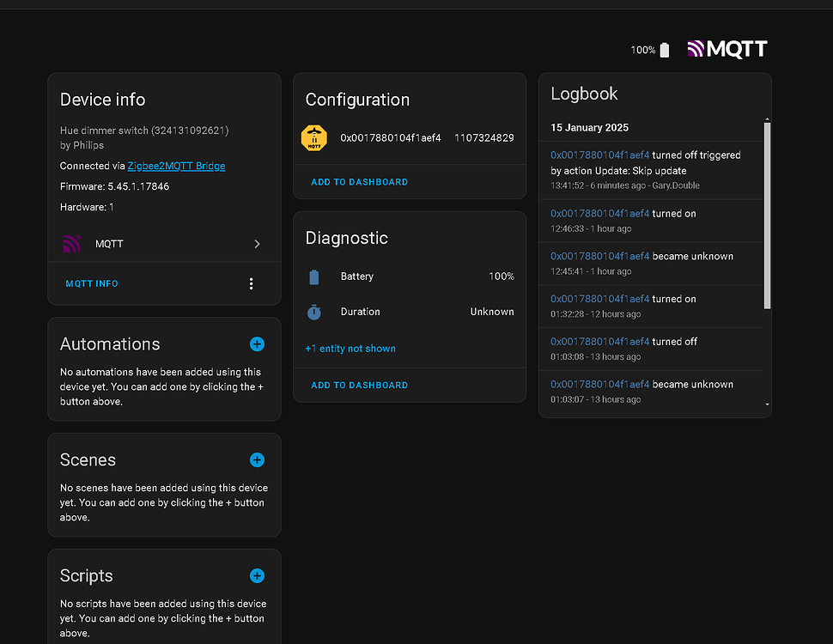Open the three-dot menu in Device info
This screenshot has height=644, width=833.
click(252, 283)
